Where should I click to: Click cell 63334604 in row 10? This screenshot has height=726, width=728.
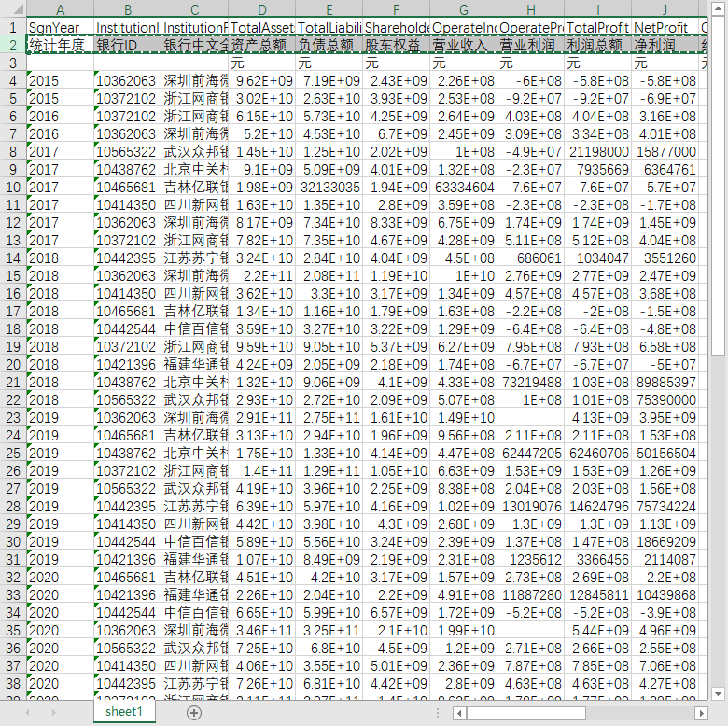[x=464, y=187]
